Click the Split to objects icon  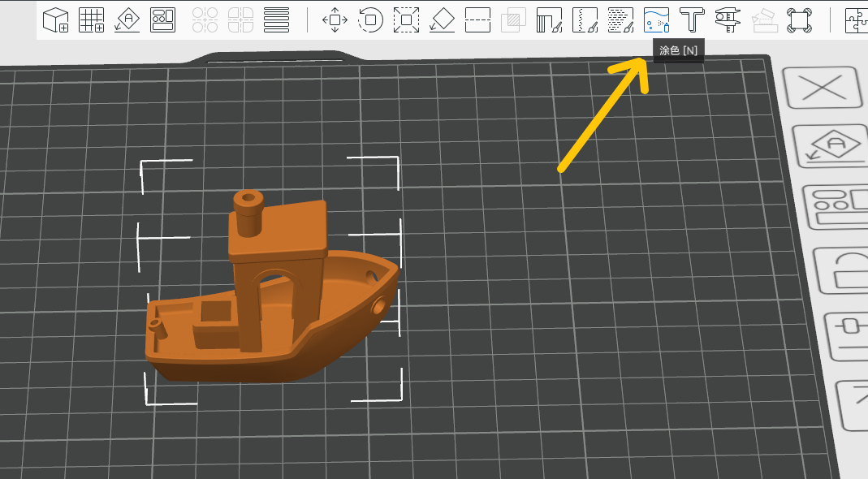(x=205, y=20)
